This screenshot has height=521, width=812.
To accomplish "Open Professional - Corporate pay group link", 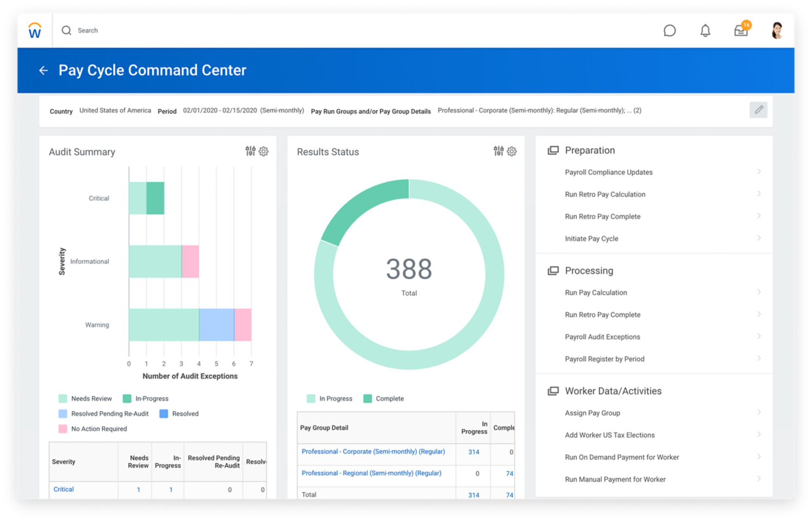I will (373, 452).
